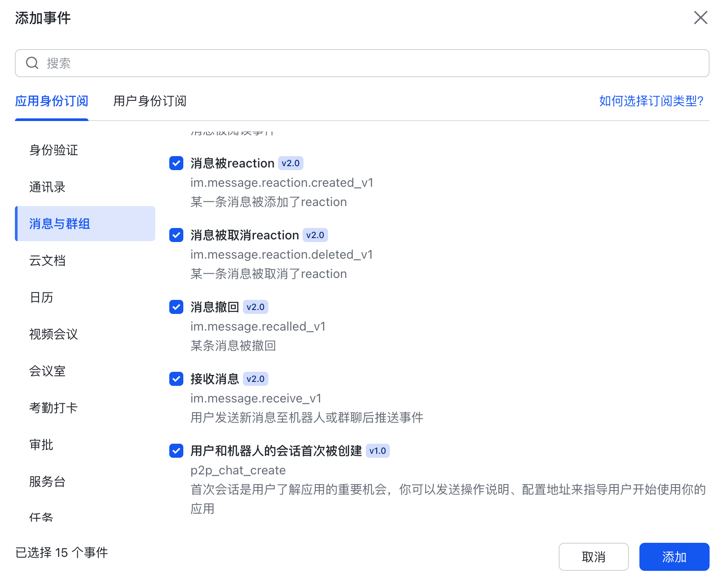728x584 pixels.
Task: Click the blue 添加 button
Action: click(674, 557)
